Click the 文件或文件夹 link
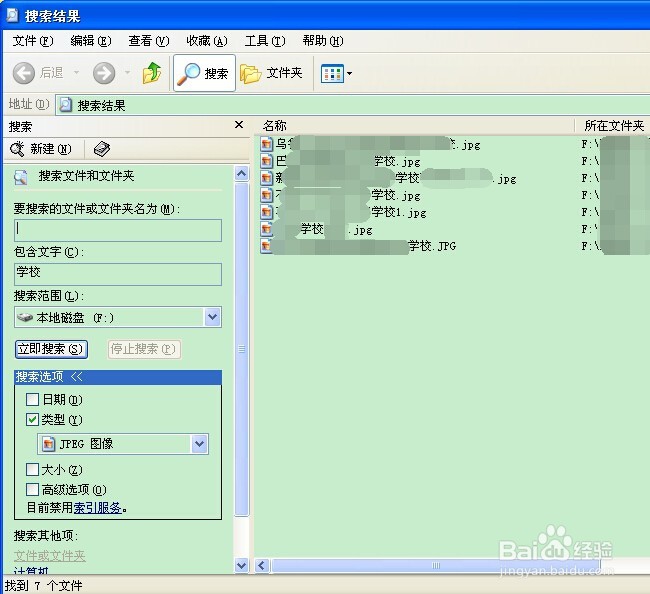 (x=50, y=556)
